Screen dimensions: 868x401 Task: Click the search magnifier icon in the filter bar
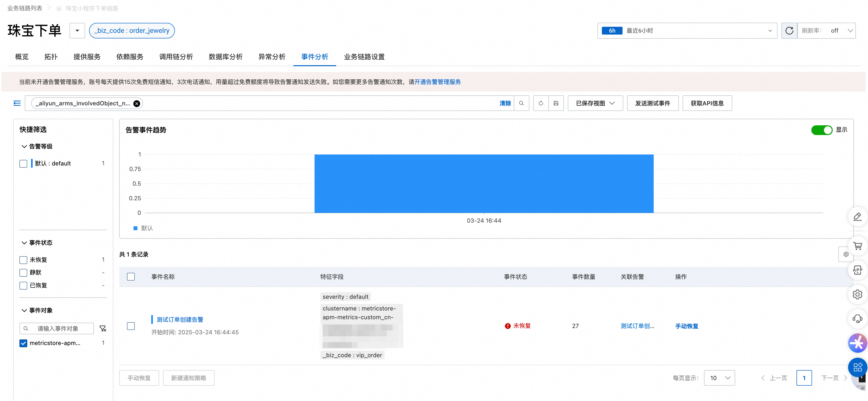(x=521, y=103)
